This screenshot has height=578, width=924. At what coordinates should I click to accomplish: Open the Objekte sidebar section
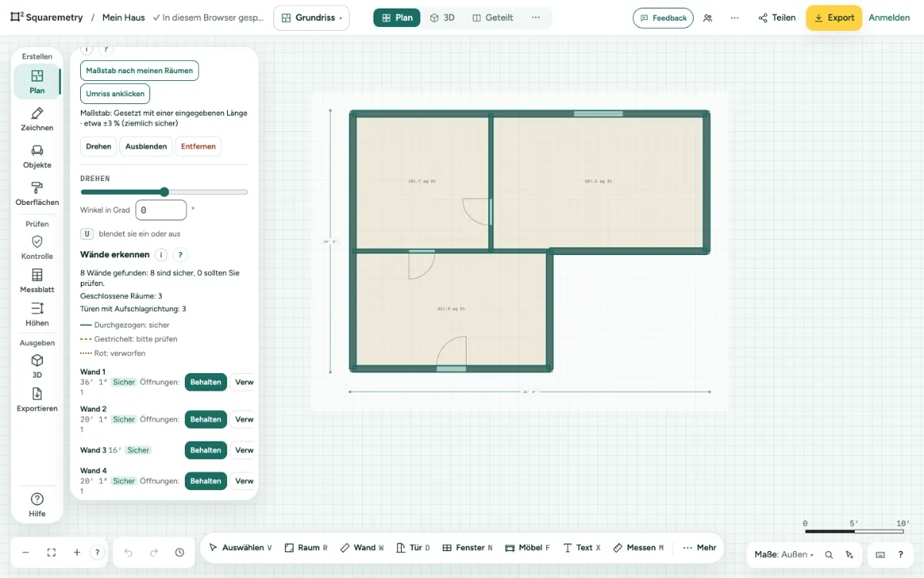point(37,156)
